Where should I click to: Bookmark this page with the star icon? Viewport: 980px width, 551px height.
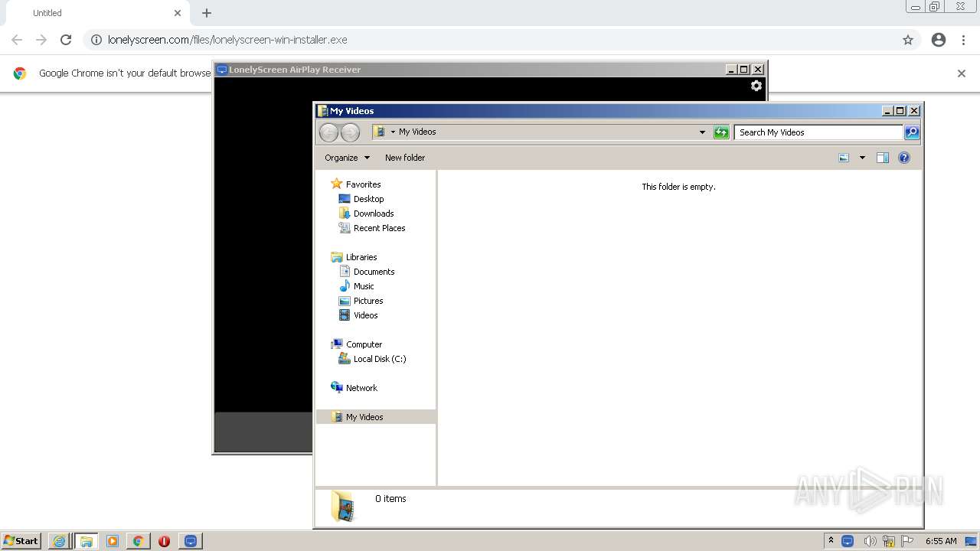click(908, 40)
